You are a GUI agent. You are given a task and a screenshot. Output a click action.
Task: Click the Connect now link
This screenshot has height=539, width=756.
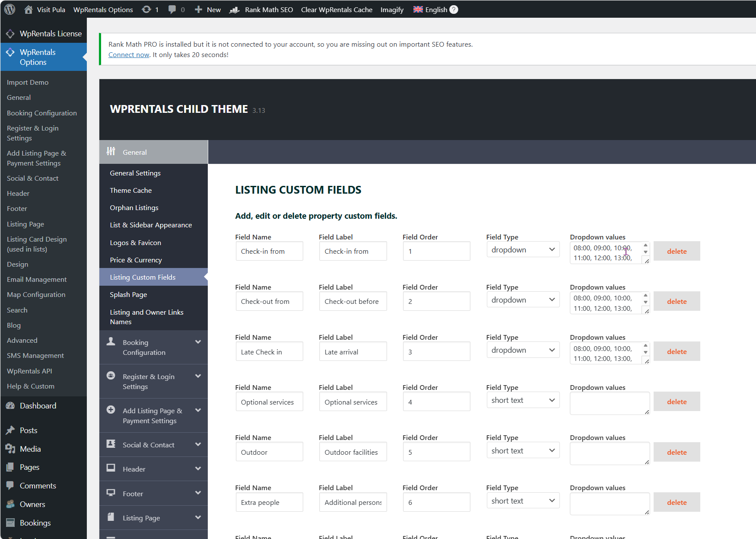128,55
